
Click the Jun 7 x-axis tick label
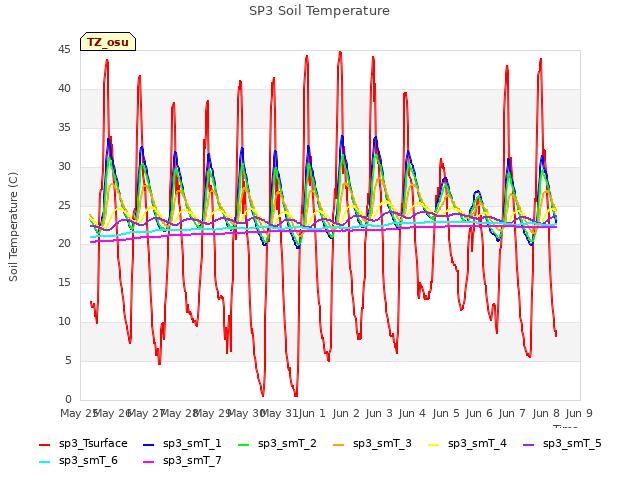pos(512,413)
